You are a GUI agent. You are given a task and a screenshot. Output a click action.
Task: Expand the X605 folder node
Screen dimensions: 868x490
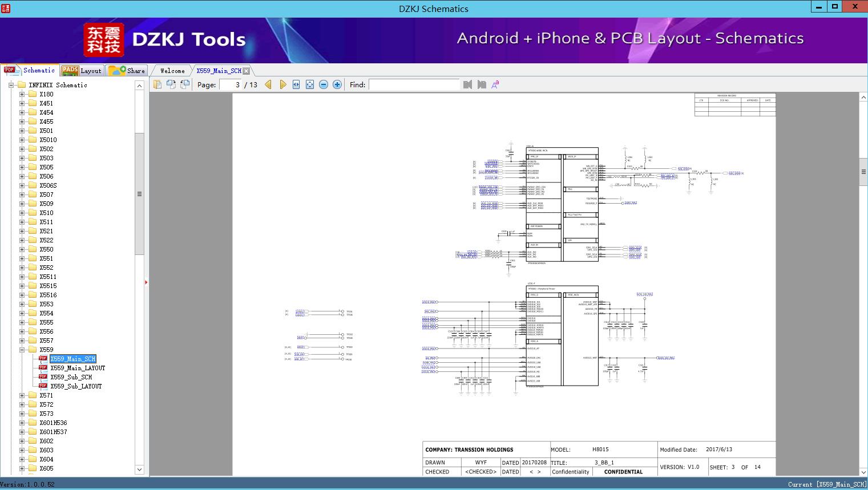click(22, 468)
